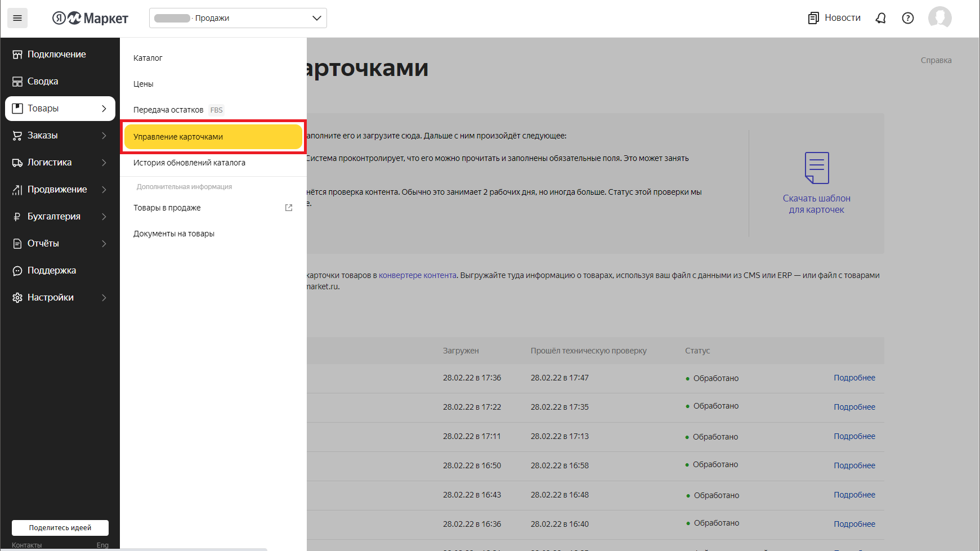This screenshot has width=980, height=551.
Task: Select История обновлений каталога menu item
Action: click(189, 163)
